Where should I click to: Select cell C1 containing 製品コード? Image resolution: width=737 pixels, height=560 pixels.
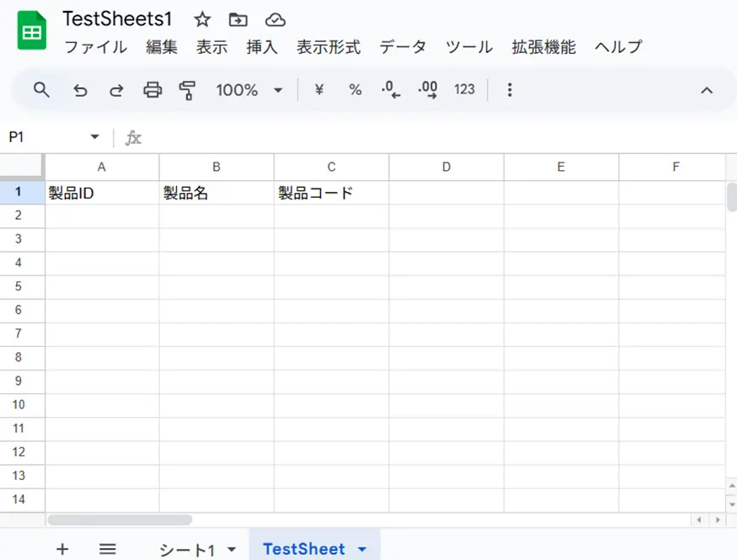click(331, 193)
